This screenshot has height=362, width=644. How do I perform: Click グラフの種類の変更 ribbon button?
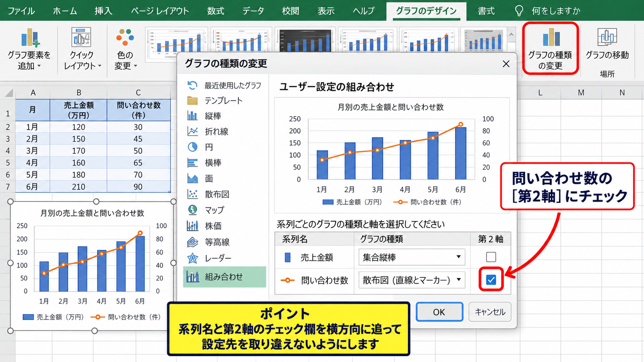tap(550, 48)
